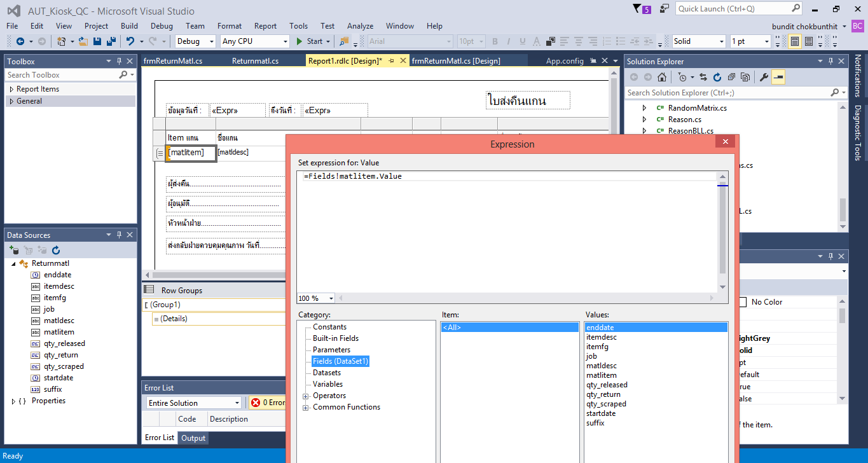Image resolution: width=868 pixels, height=463 pixels.
Task: Click Show All Files in Solution Explorer
Action: click(745, 77)
